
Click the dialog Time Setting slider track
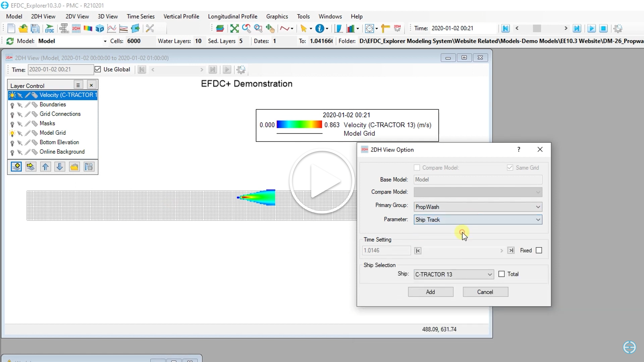460,251
